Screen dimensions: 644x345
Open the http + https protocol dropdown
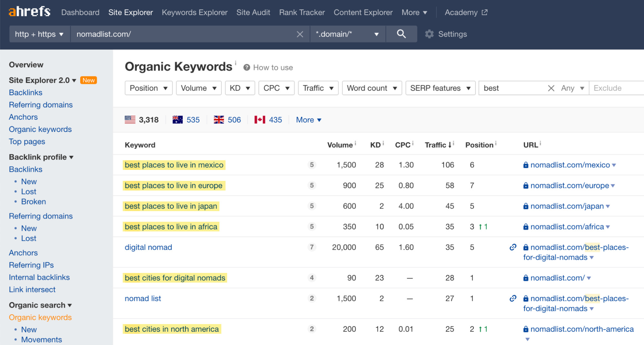click(x=39, y=34)
